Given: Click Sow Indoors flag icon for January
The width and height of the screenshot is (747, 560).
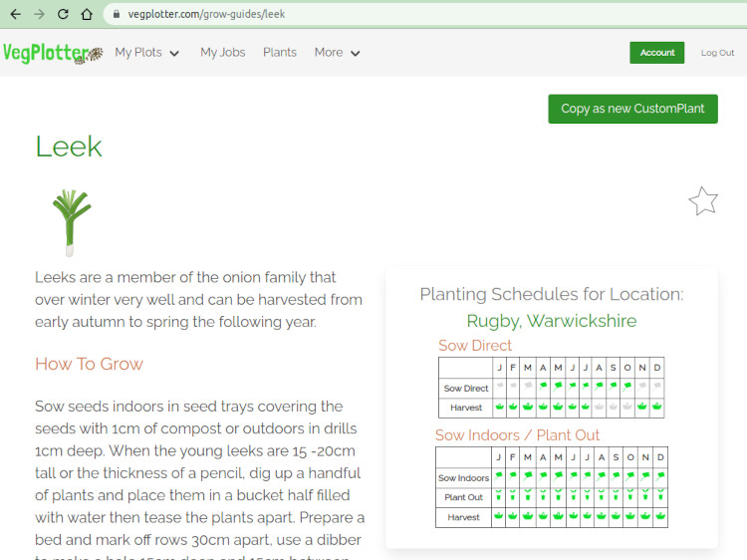Looking at the screenshot, I should (498, 475).
